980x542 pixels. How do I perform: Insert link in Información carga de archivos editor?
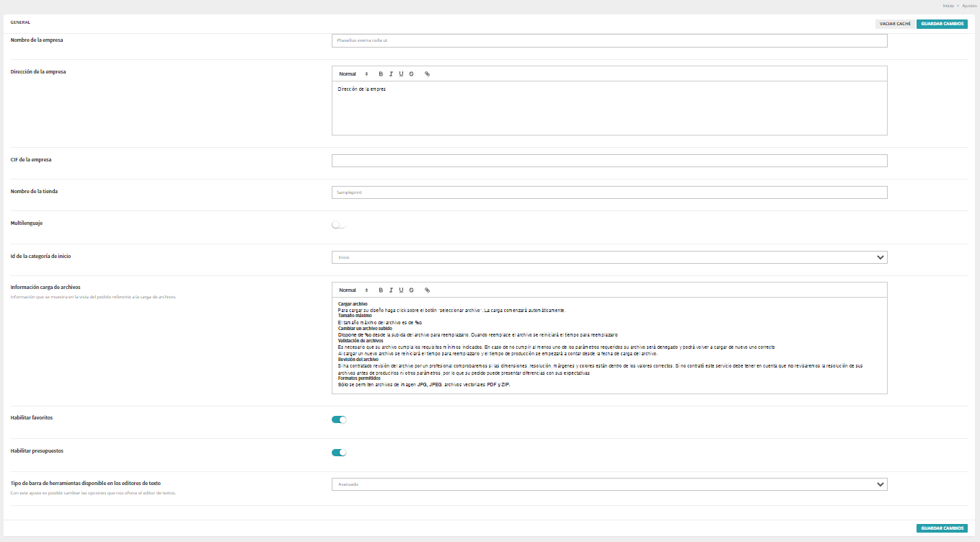pos(427,290)
